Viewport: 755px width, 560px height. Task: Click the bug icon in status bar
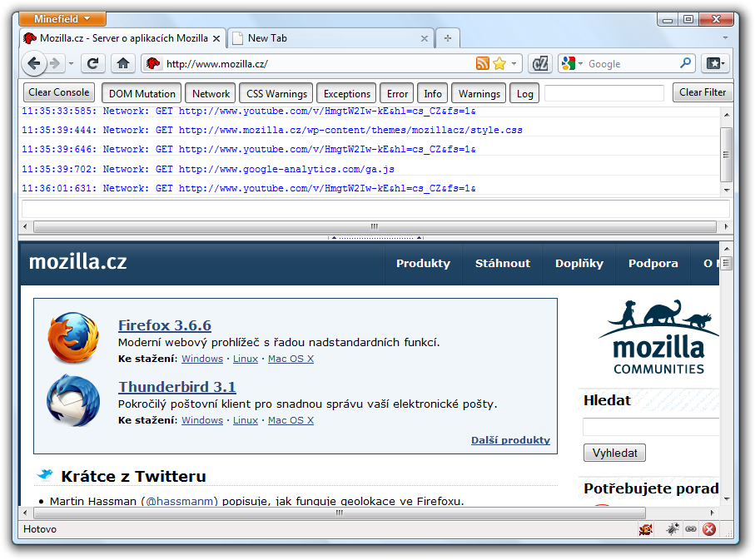pos(673,529)
